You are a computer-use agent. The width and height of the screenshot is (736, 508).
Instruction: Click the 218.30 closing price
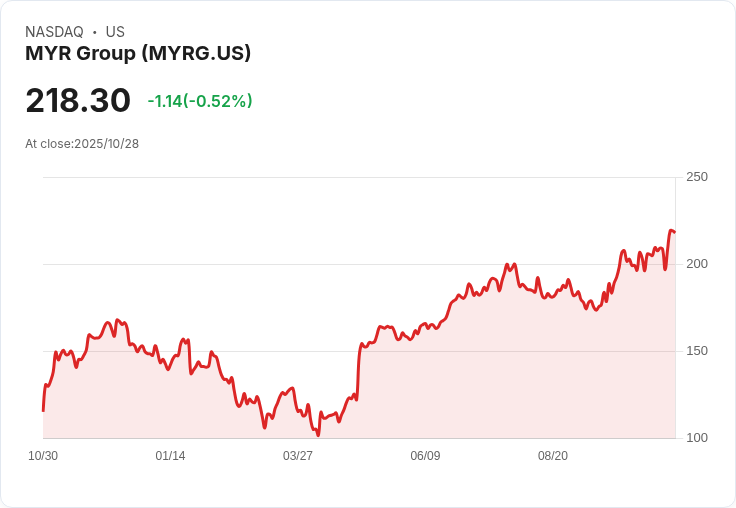tap(78, 101)
